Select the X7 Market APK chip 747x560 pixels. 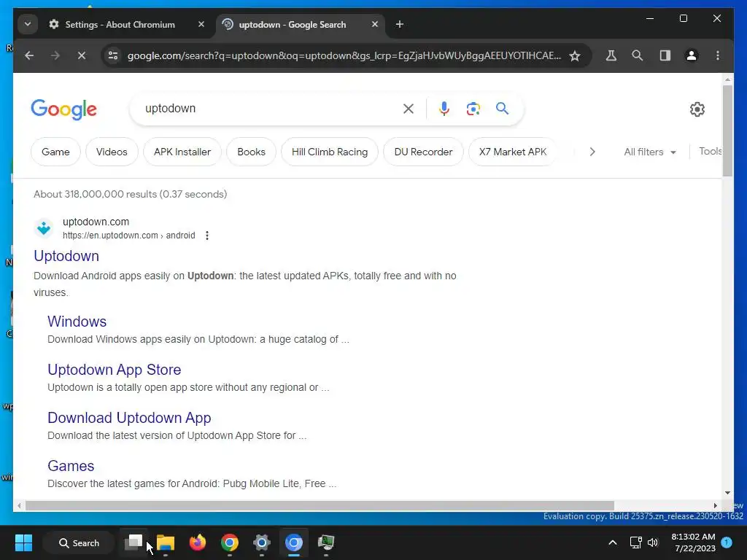[513, 152]
